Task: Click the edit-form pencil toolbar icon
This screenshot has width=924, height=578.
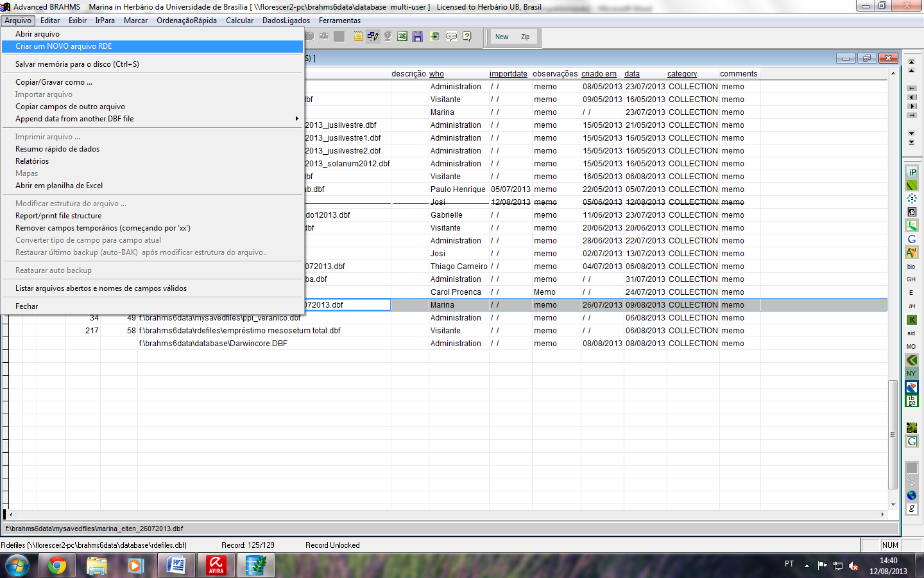Action: pyautogui.click(x=373, y=37)
